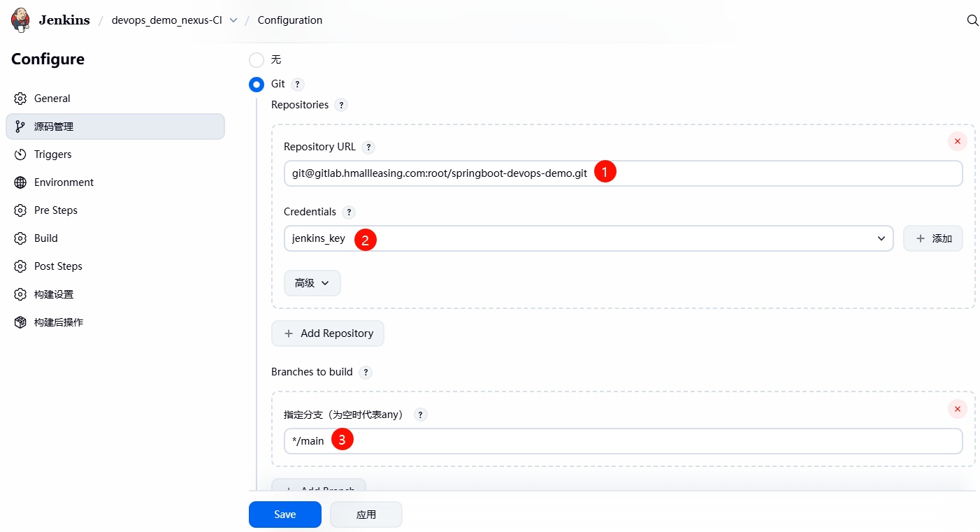980x532 pixels.
Task: Click help icon next to Branches to build
Action: [x=366, y=373]
